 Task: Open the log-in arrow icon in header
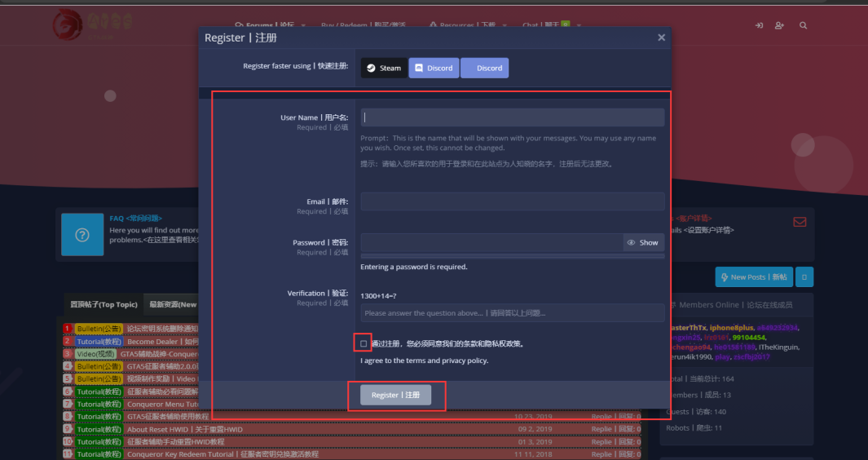pos(759,25)
